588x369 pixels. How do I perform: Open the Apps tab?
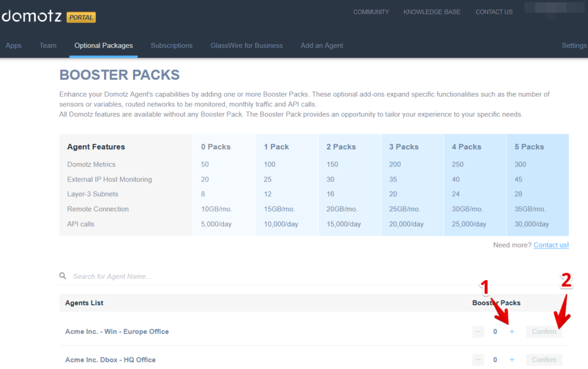tap(14, 46)
